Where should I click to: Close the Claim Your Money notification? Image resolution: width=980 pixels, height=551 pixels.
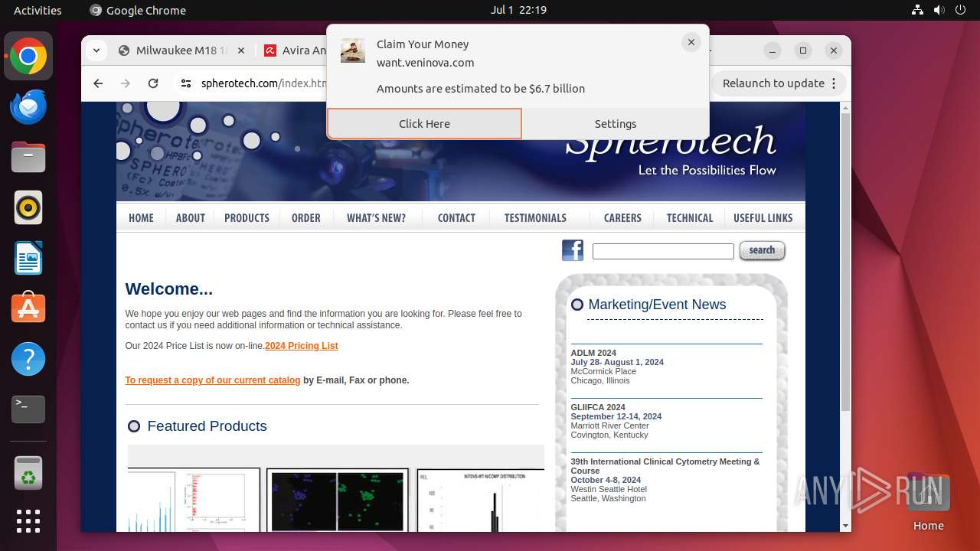tap(691, 43)
